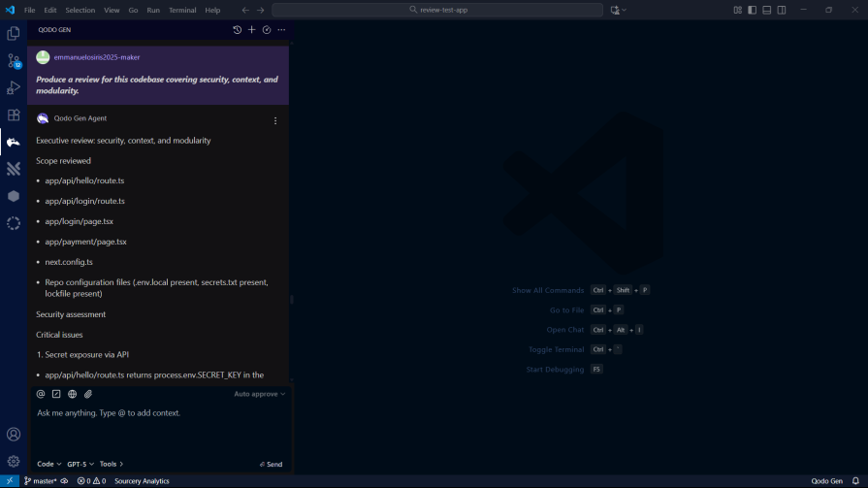This screenshot has width=868, height=488.
Task: Start a new Qodo Gen chat
Action: (x=252, y=30)
